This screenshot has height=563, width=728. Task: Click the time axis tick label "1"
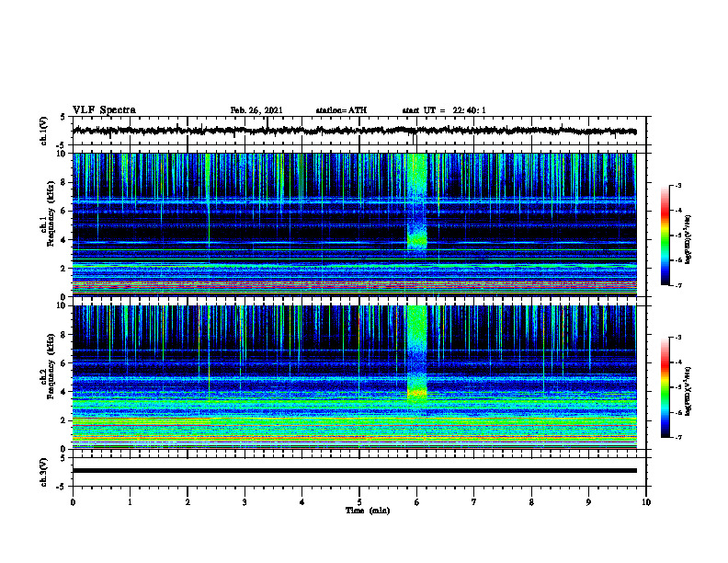pyautogui.click(x=130, y=502)
